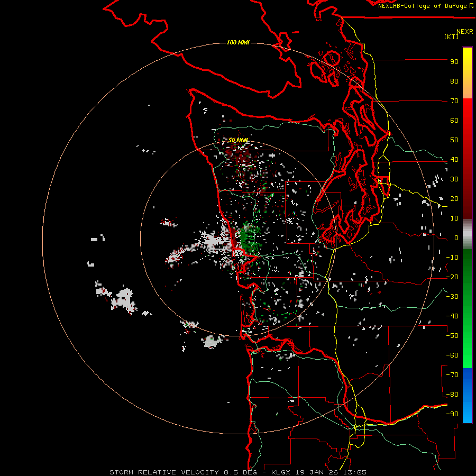Click the -80 value on velocity scale

452,395
